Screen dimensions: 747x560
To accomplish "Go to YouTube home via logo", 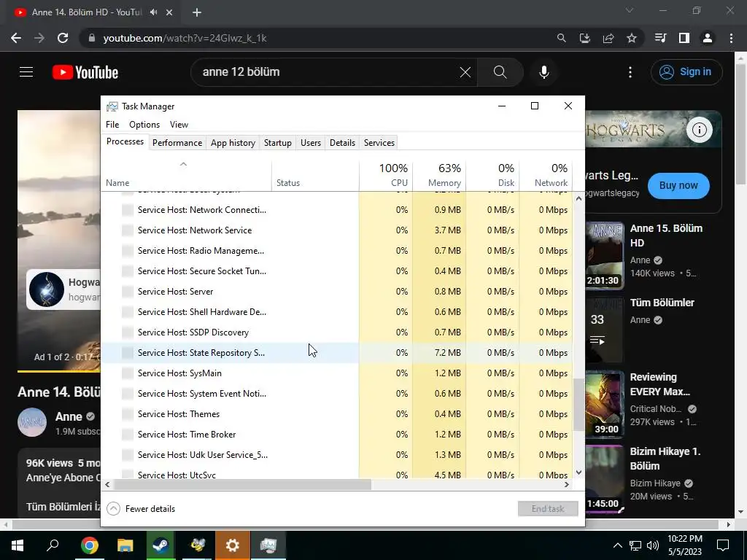I will tap(85, 72).
